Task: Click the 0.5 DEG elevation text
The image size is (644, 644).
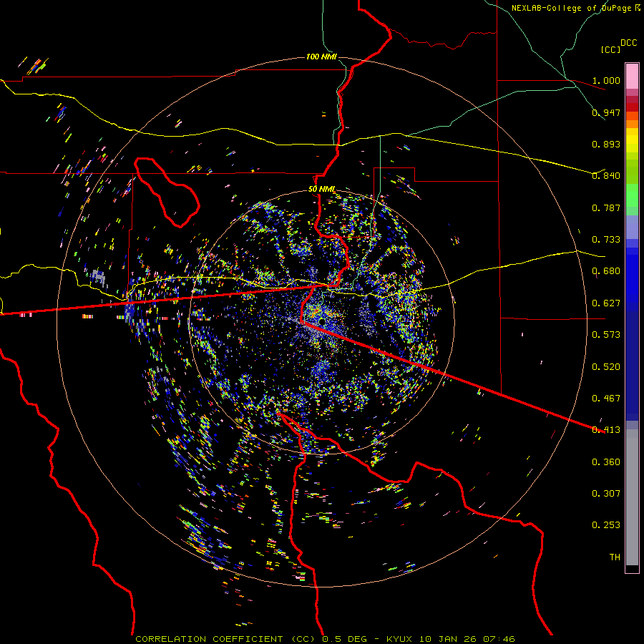Action: click(344, 639)
